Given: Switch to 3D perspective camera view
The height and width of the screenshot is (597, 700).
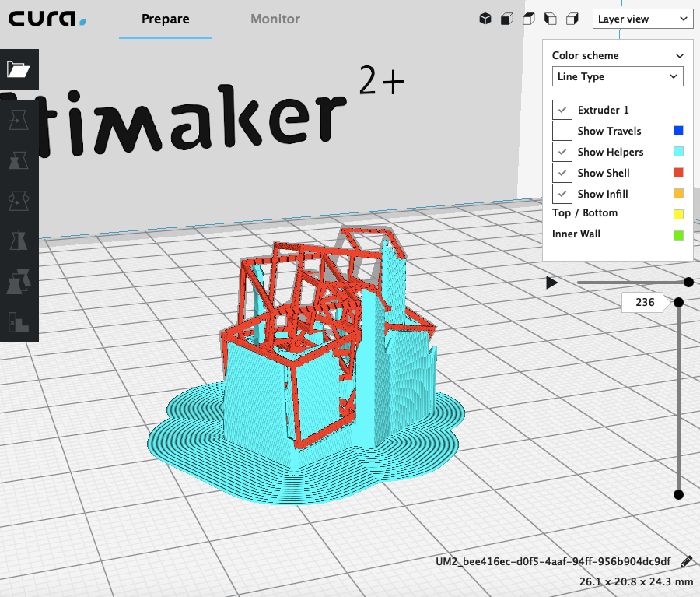Looking at the screenshot, I should (485, 19).
